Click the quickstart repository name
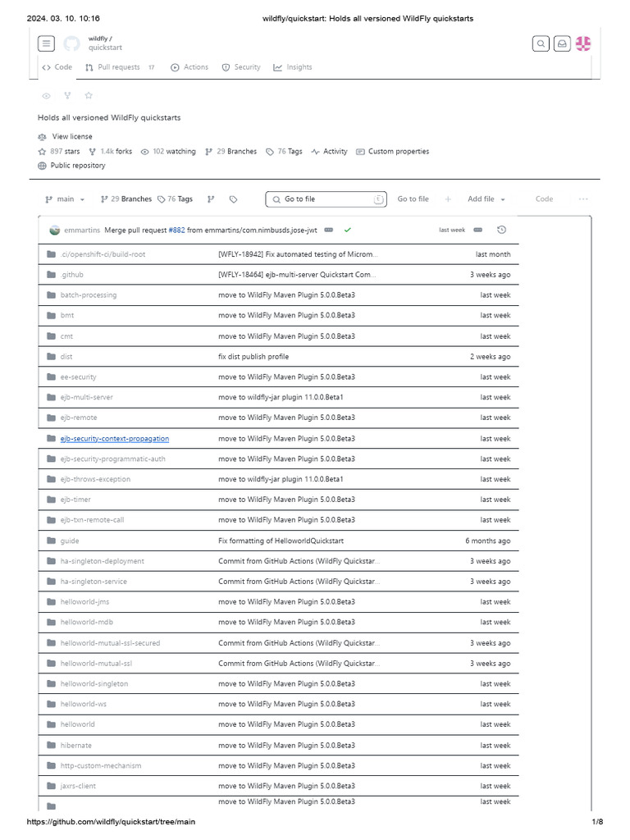 [x=105, y=48]
